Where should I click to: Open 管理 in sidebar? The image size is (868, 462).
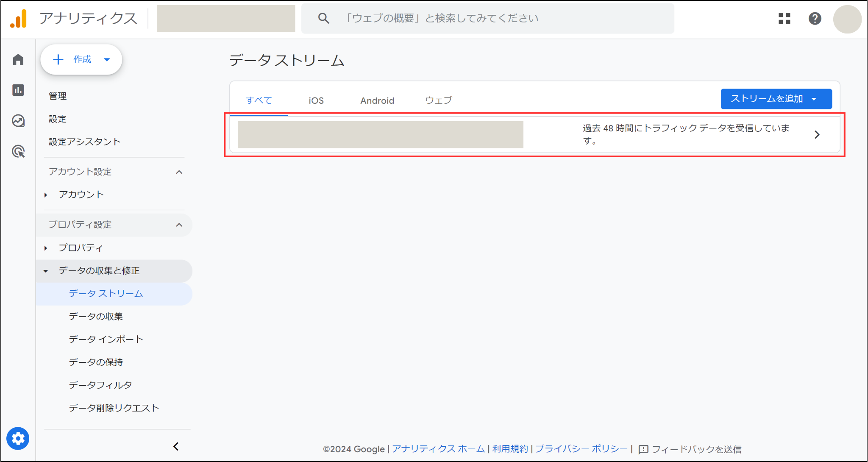click(x=58, y=96)
